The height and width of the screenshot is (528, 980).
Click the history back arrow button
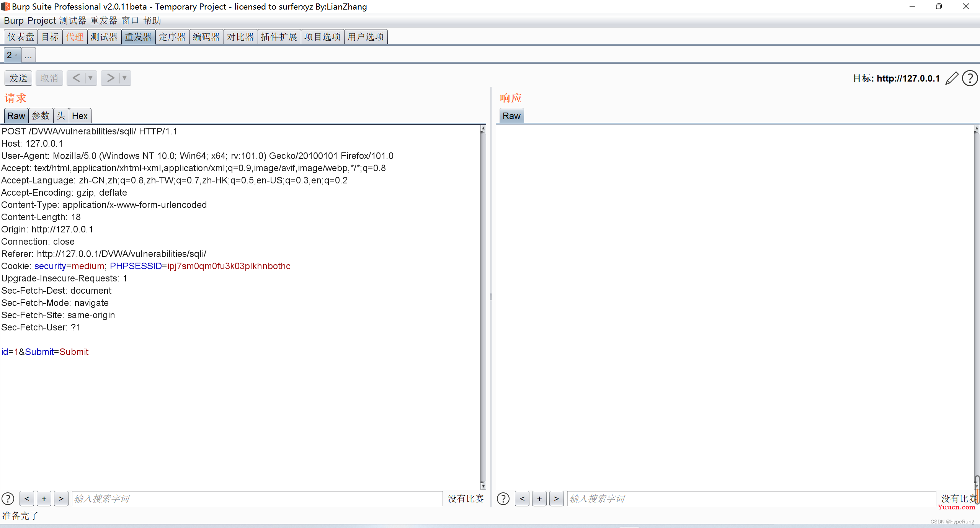coord(76,78)
